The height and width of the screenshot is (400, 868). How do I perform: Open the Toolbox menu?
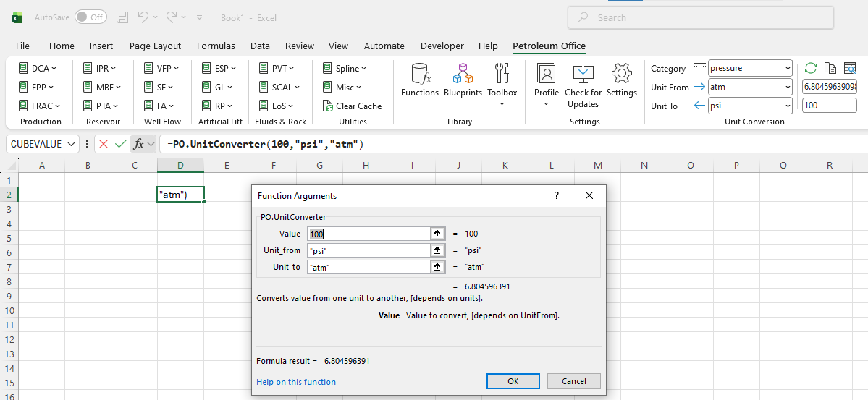pyautogui.click(x=502, y=84)
